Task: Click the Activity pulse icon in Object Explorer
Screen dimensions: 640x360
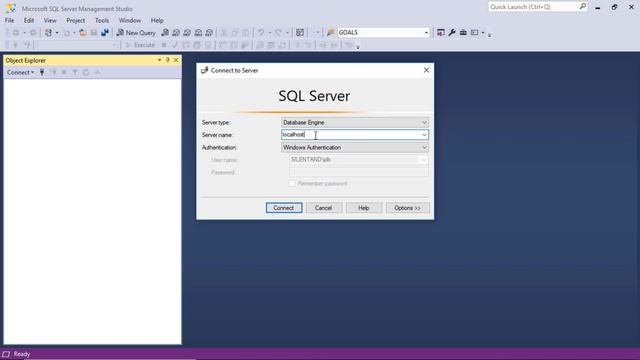Action: 97,72
